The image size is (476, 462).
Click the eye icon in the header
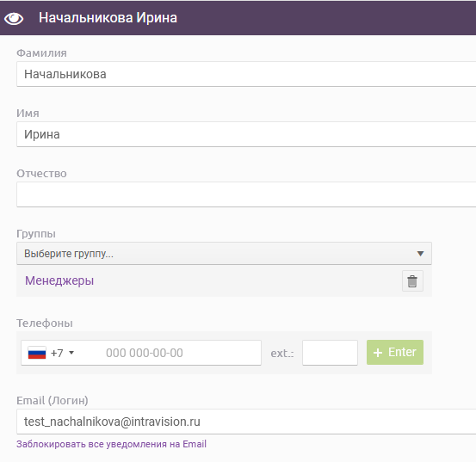click(x=14, y=19)
